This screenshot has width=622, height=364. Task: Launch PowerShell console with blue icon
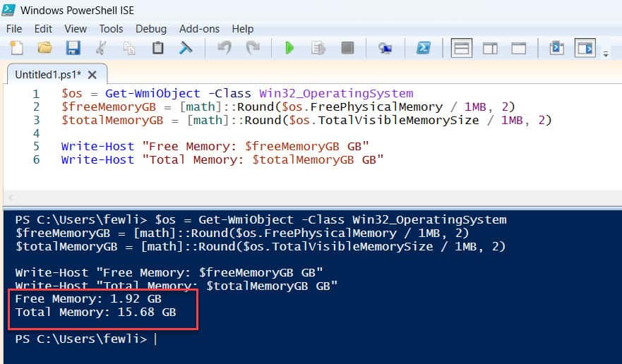coord(424,48)
